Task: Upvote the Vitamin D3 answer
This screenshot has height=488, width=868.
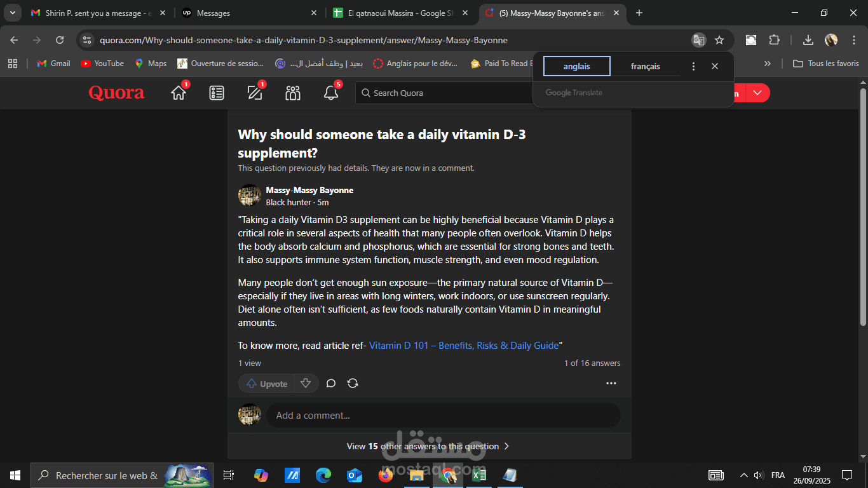Action: [x=267, y=383]
